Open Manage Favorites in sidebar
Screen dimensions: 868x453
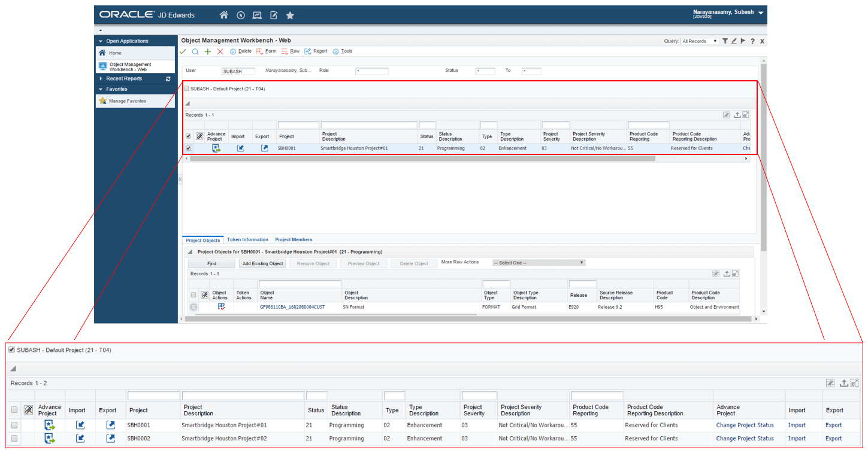128,101
